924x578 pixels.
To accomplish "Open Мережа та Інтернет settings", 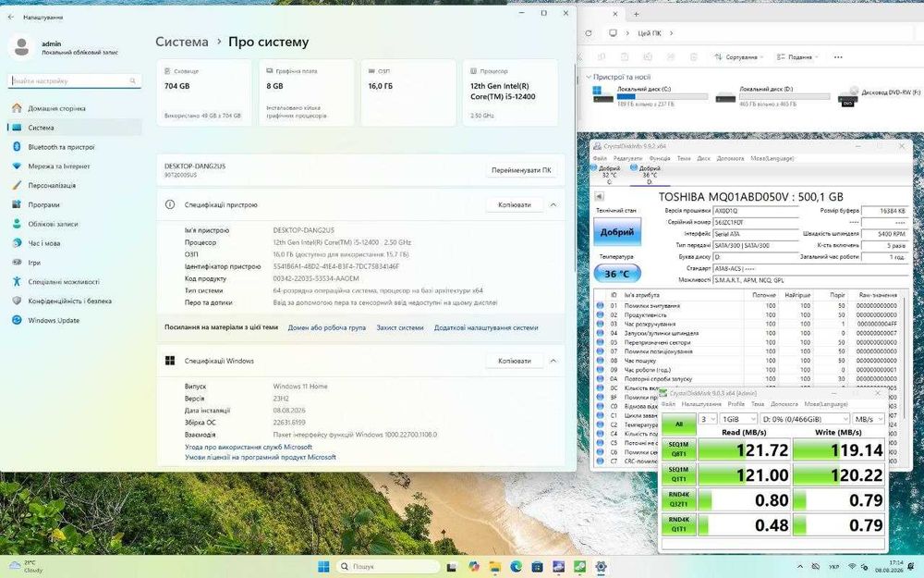I will (x=59, y=166).
